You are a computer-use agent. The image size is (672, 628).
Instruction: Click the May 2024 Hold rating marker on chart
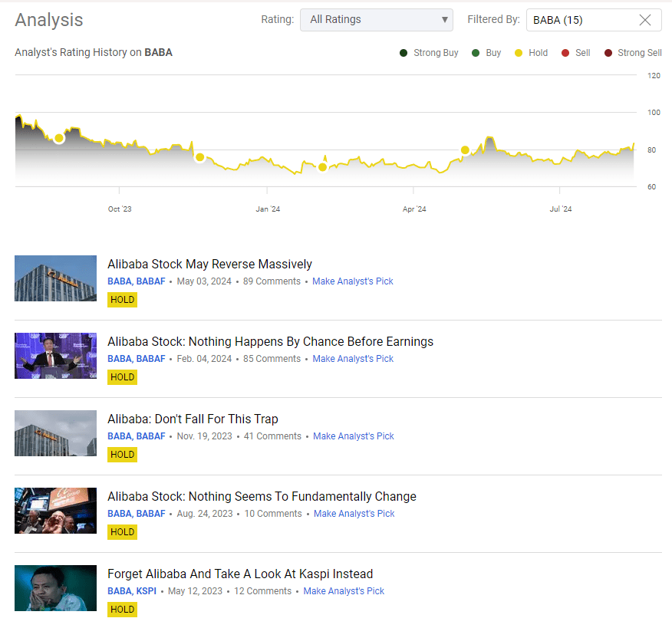465,150
